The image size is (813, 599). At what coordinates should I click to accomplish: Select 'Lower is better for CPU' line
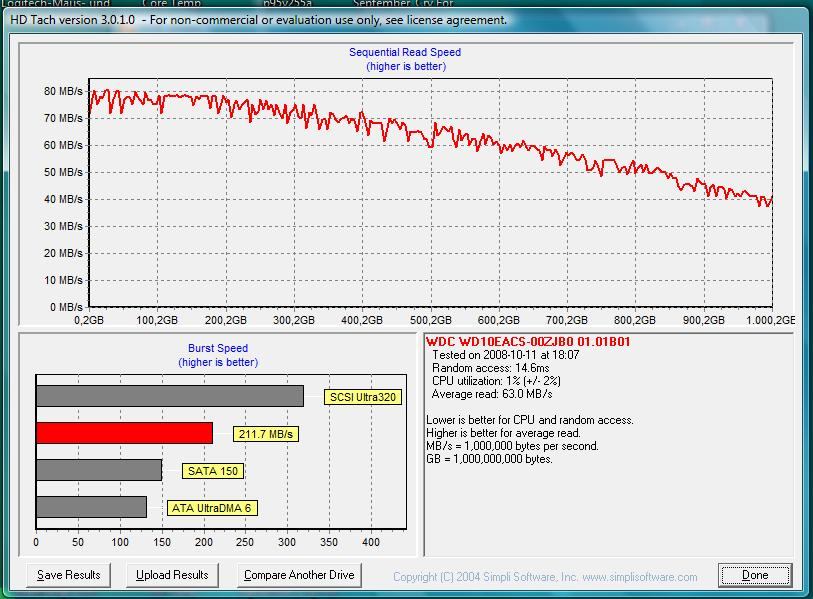coord(530,420)
